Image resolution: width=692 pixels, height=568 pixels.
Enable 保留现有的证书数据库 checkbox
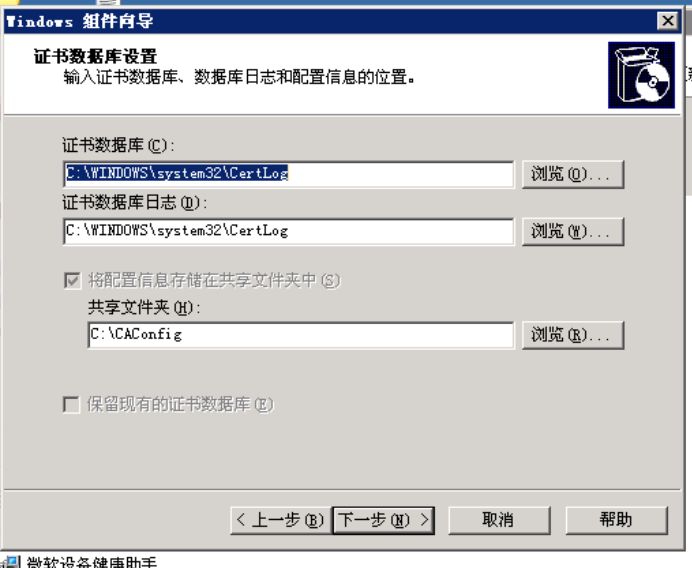point(71,404)
